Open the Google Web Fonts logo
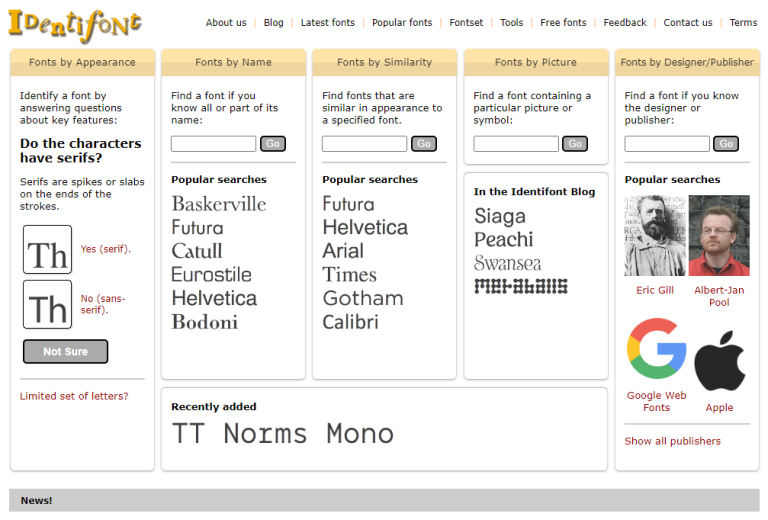This screenshot has width=768, height=520. click(x=656, y=351)
